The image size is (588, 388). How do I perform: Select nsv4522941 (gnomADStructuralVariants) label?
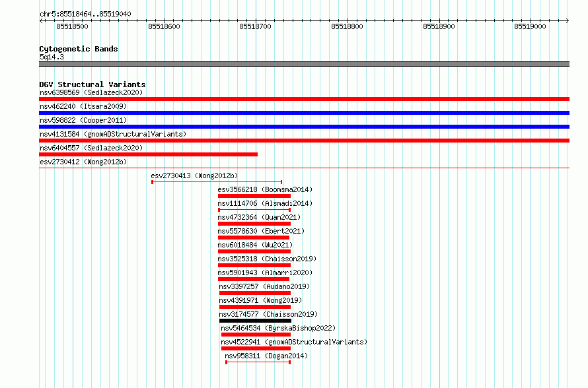294,342
